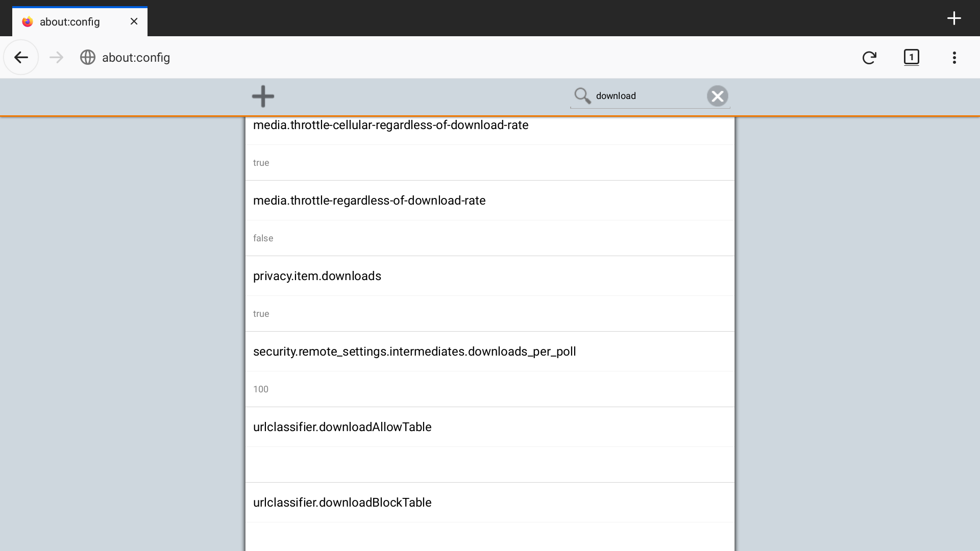Reload the page with the refresh icon
Screen dimensions: 980x551
pos(869,57)
